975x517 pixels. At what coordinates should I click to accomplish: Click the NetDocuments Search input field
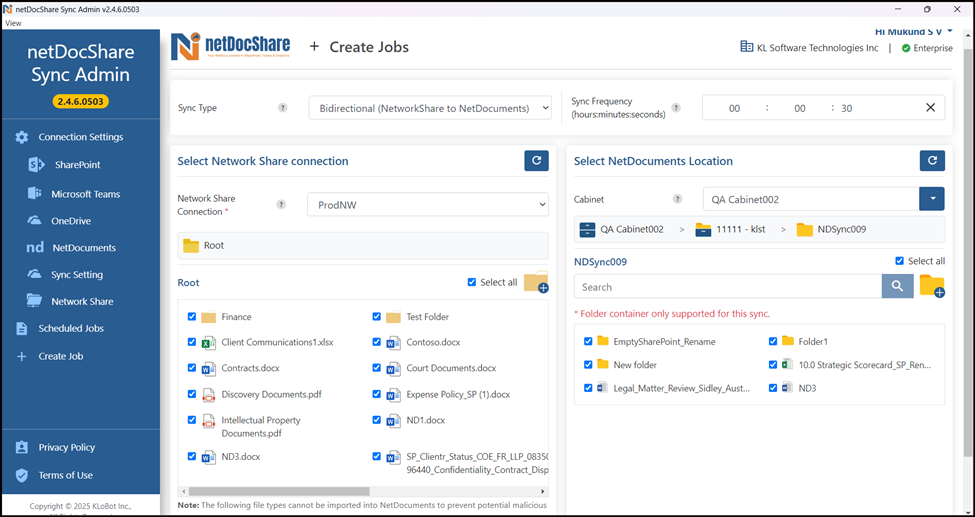click(728, 287)
